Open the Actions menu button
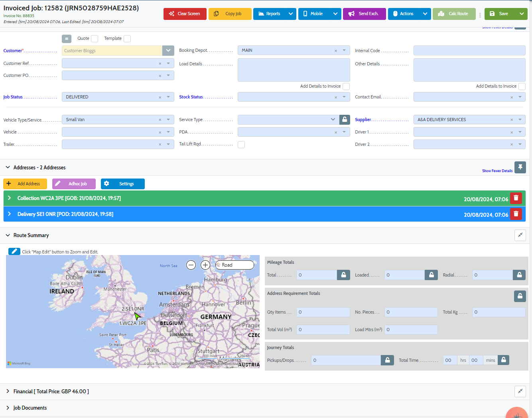 click(x=404, y=14)
